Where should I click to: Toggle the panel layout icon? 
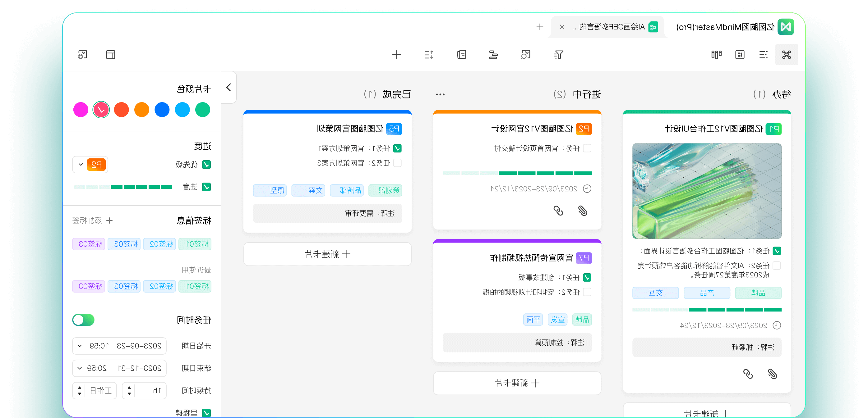tap(111, 55)
